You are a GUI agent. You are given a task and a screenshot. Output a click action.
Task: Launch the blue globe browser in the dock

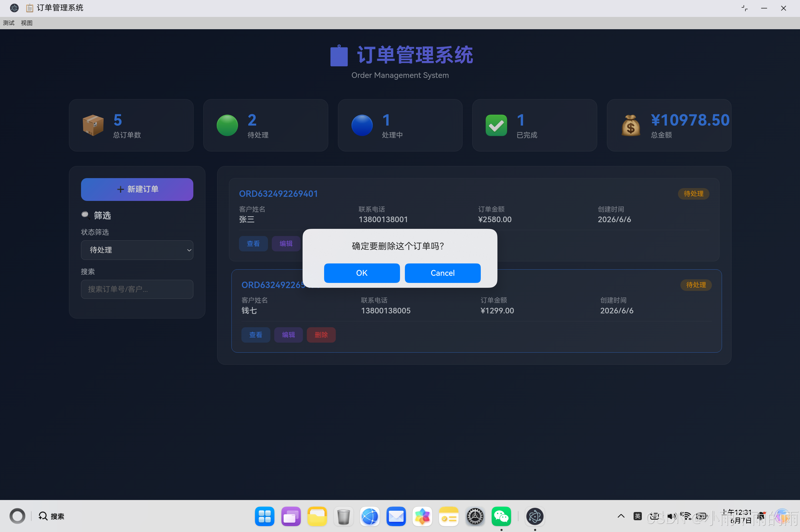point(370,516)
